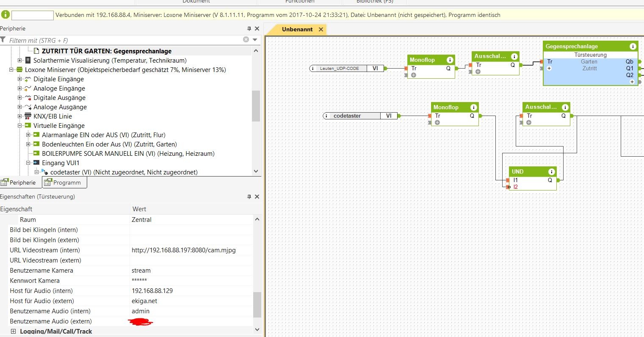Pin the Eigenschaften panel
Viewport: 644px width, 337px height.
pos(249,196)
